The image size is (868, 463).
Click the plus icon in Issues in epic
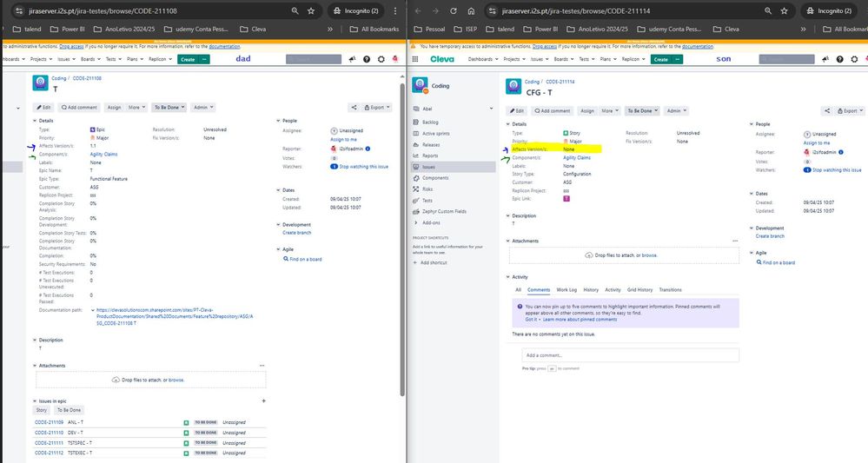coord(263,401)
